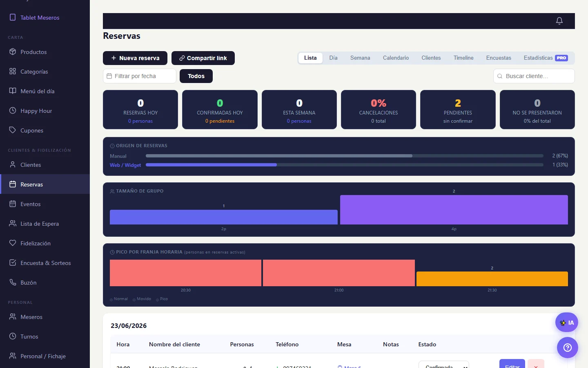Open Turnos shifts page

[45, 337]
